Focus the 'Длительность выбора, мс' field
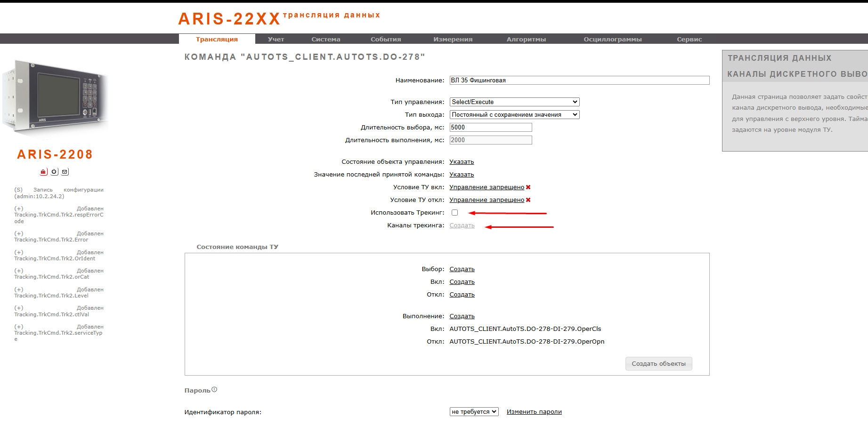868x426 pixels. click(491, 128)
